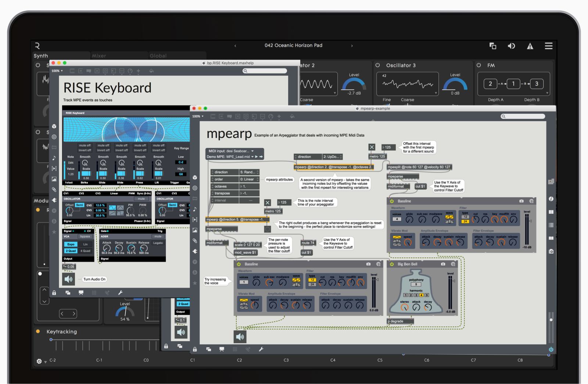Open the 0: Linear order value menu

coord(250,179)
